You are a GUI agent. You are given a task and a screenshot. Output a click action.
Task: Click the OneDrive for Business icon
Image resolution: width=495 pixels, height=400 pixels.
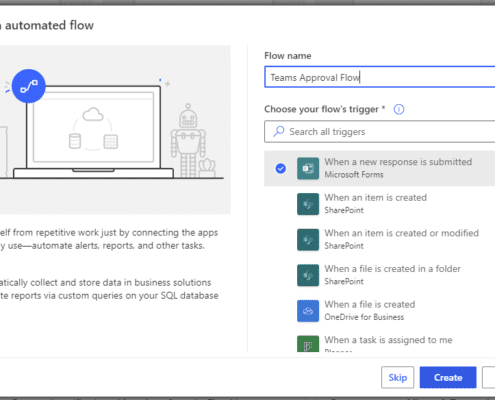pyautogui.click(x=308, y=311)
